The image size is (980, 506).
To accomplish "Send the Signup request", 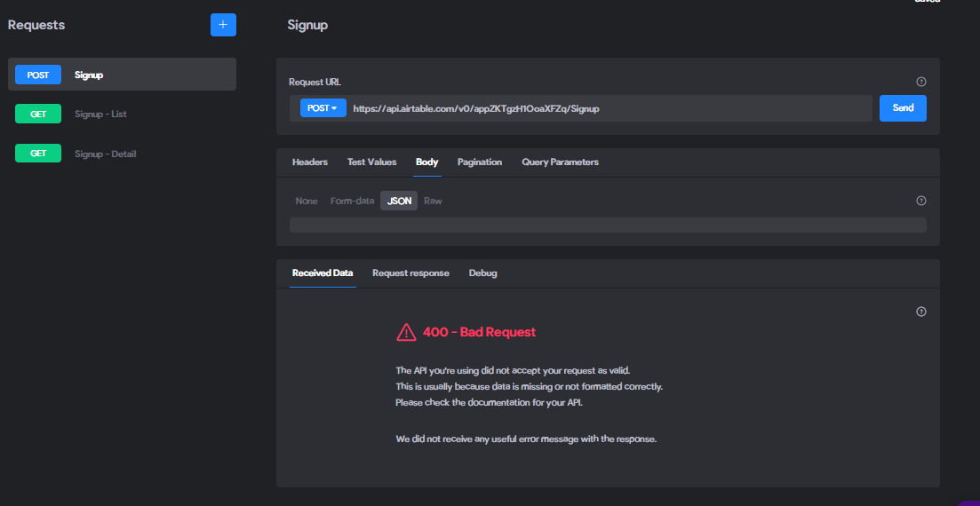I will coord(903,108).
